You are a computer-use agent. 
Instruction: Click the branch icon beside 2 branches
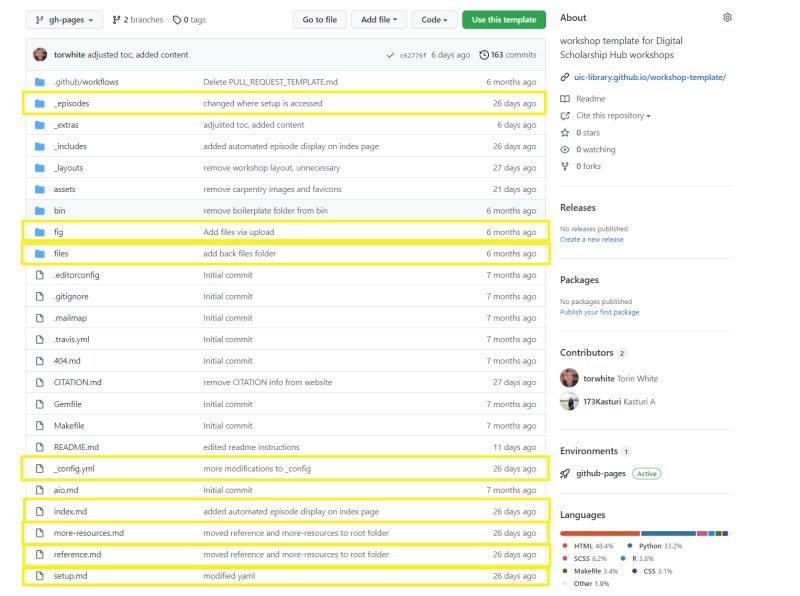117,20
